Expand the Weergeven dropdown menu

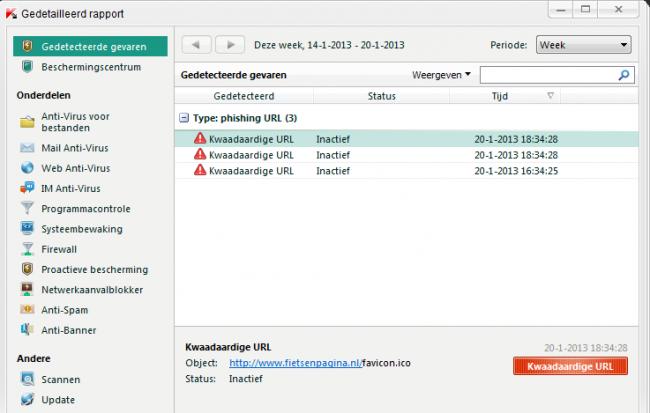click(x=441, y=75)
